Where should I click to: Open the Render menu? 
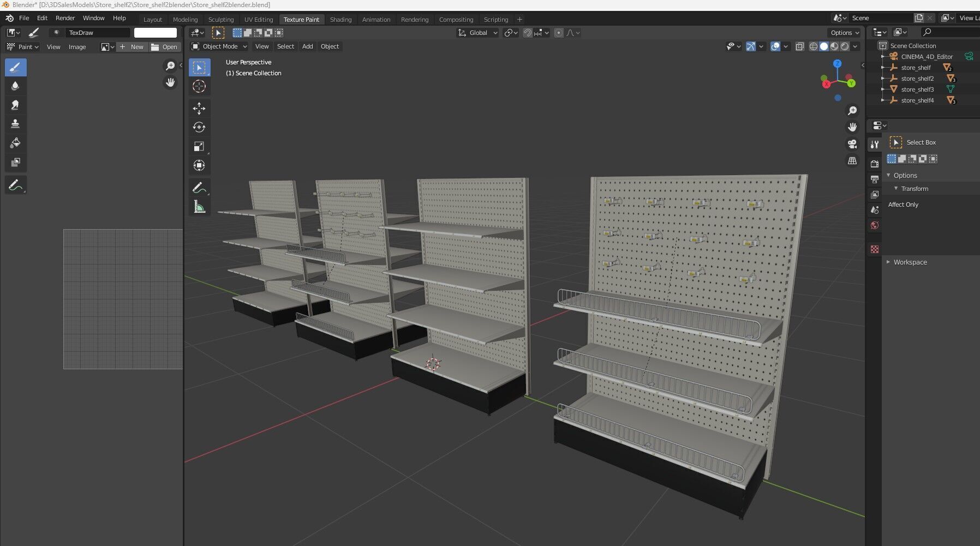click(x=65, y=18)
